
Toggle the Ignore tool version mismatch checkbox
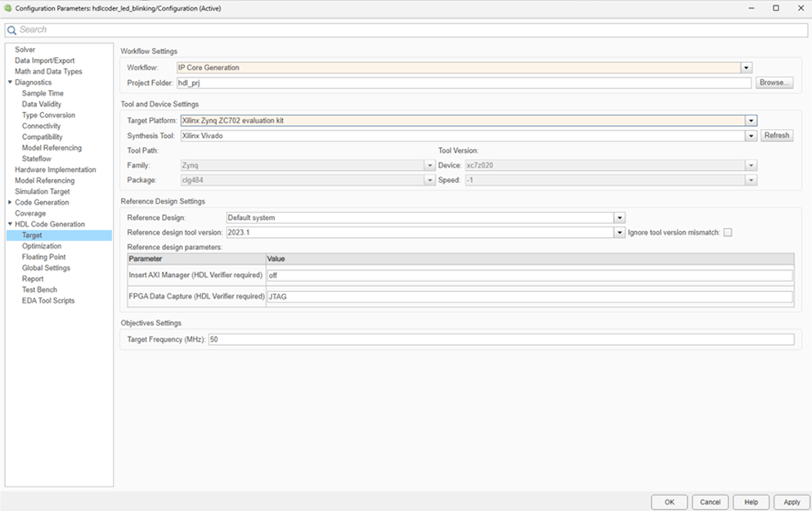point(726,232)
